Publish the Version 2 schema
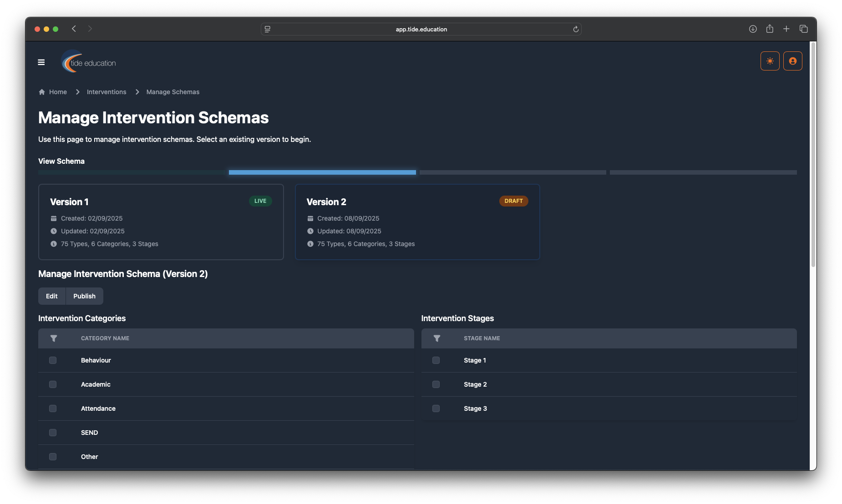This screenshot has height=504, width=842. 85,296
